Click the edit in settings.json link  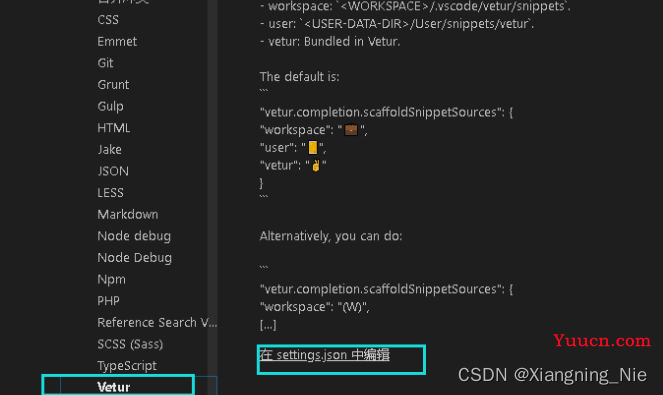point(324,355)
